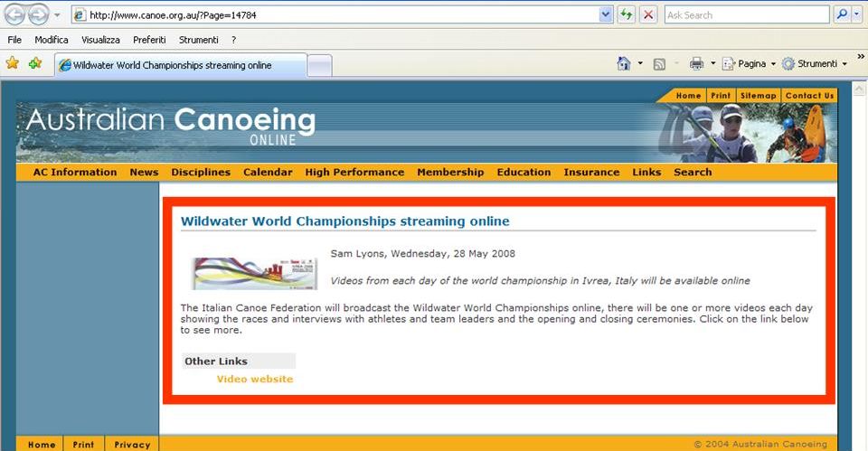This screenshot has height=451, width=868.
Task: Open the Disciplines nav item
Action: pyautogui.click(x=201, y=172)
